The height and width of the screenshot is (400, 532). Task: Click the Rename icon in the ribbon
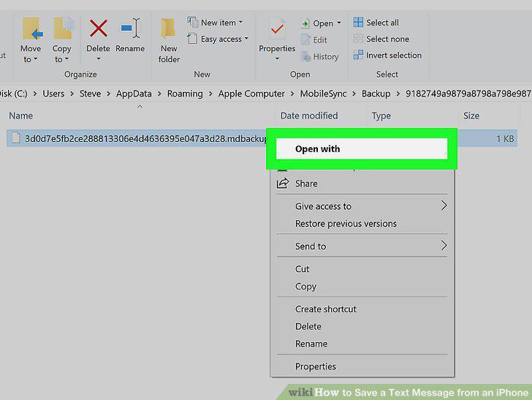pos(130,29)
